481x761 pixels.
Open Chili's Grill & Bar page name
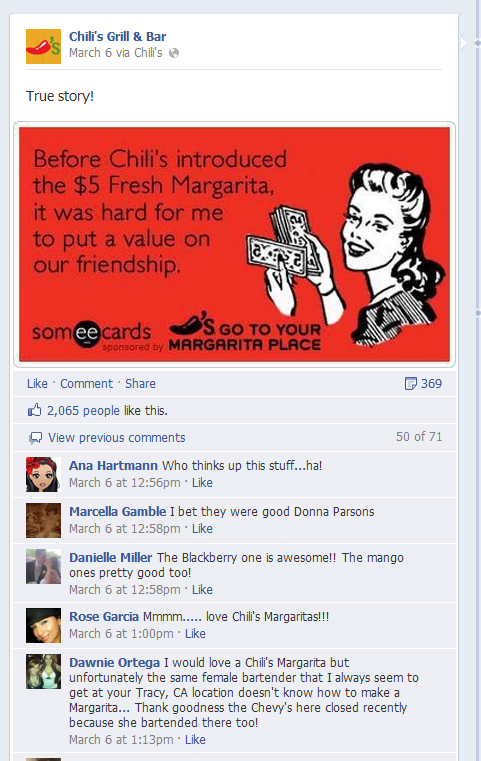[x=117, y=36]
